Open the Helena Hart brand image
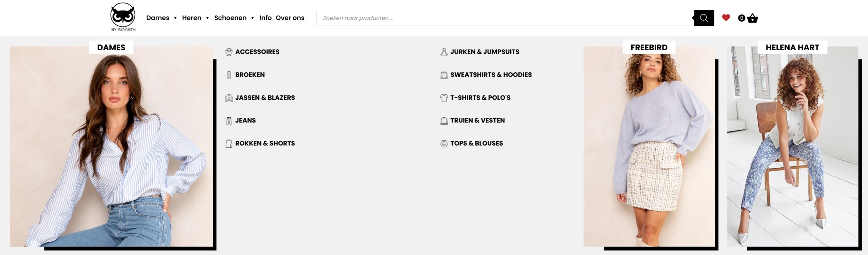Viewport: 868px width, 255px height. coord(792,146)
